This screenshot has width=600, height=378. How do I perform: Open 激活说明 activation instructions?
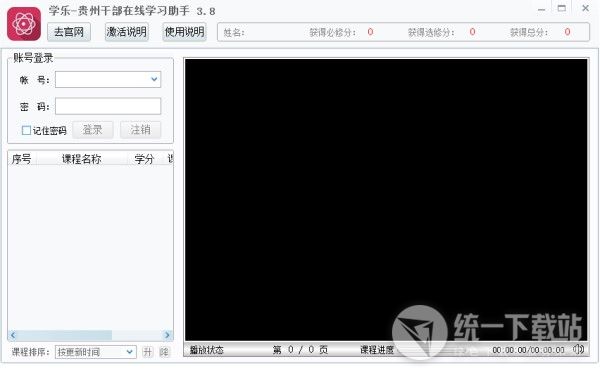(127, 32)
